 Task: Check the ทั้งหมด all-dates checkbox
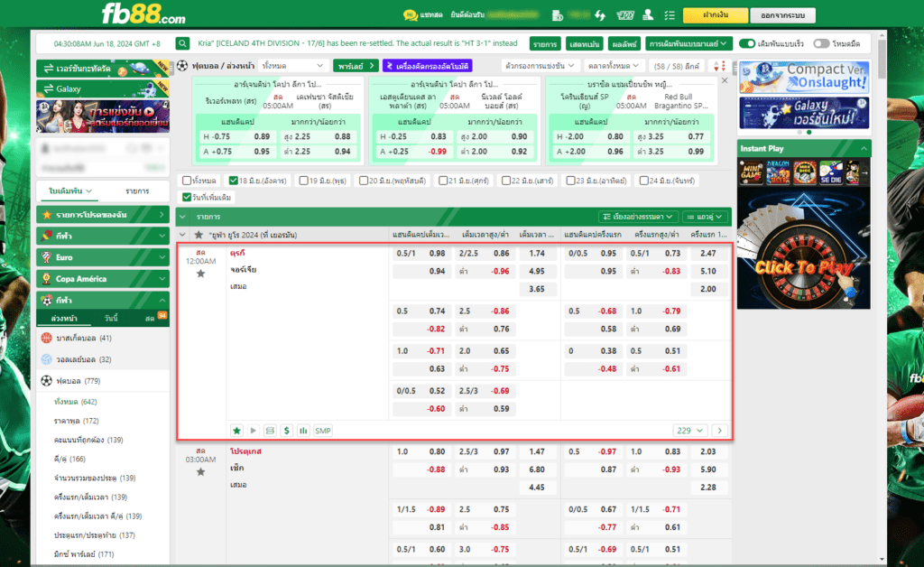tap(187, 181)
